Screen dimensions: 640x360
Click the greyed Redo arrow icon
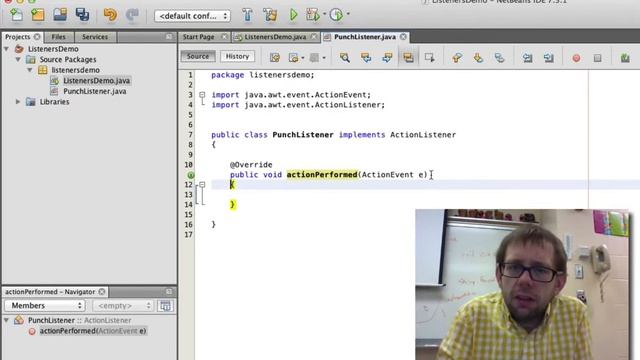(x=132, y=15)
